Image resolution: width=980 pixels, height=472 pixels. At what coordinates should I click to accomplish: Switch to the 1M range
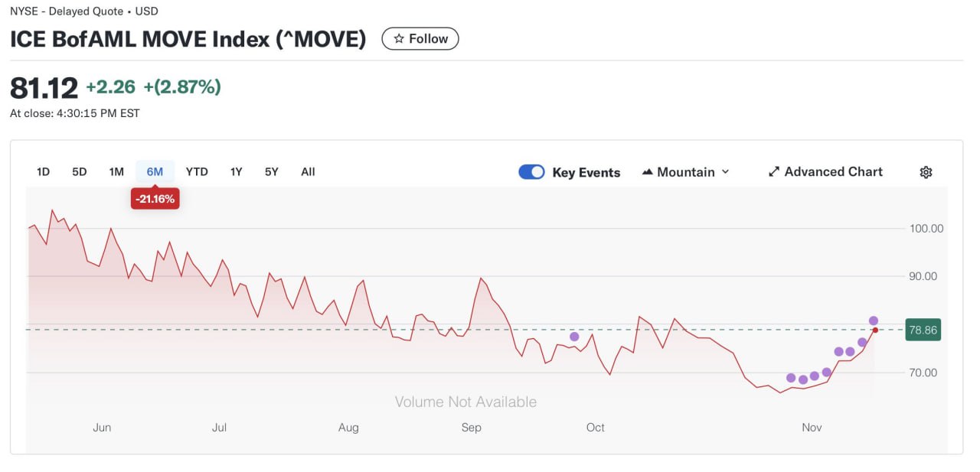click(x=116, y=172)
